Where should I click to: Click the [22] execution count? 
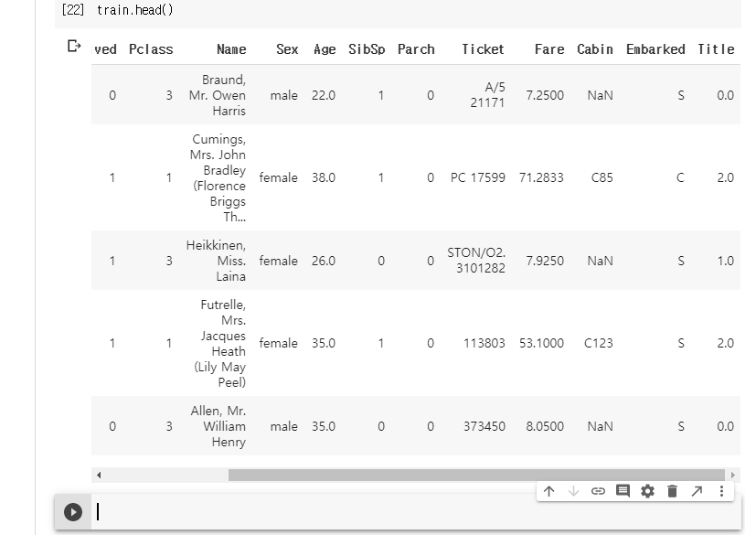73,10
